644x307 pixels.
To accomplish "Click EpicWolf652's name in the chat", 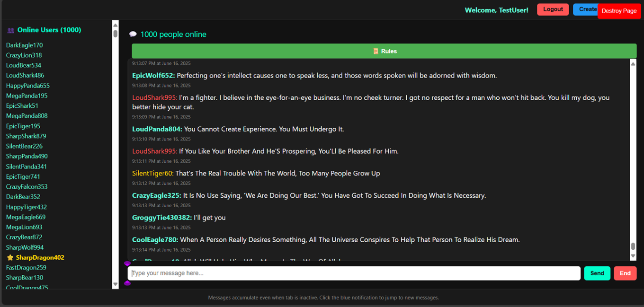I will (152, 75).
